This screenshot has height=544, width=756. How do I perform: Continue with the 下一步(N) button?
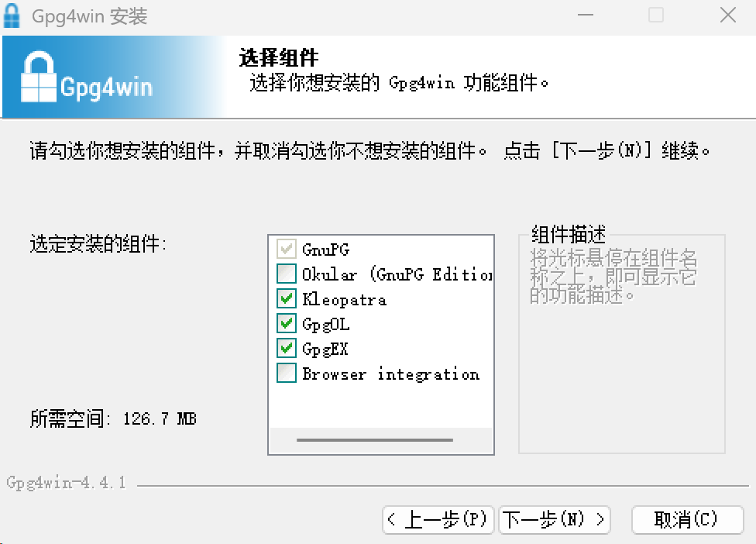click(555, 519)
